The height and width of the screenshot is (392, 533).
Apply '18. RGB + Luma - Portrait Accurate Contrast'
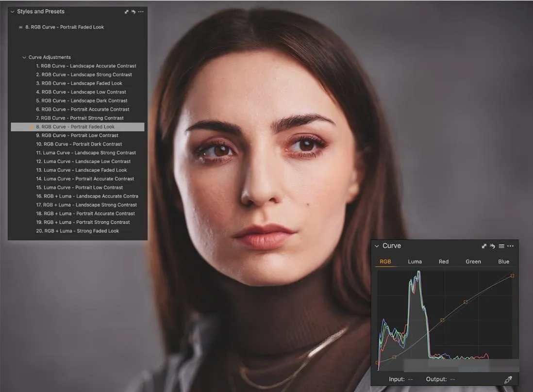(85, 213)
